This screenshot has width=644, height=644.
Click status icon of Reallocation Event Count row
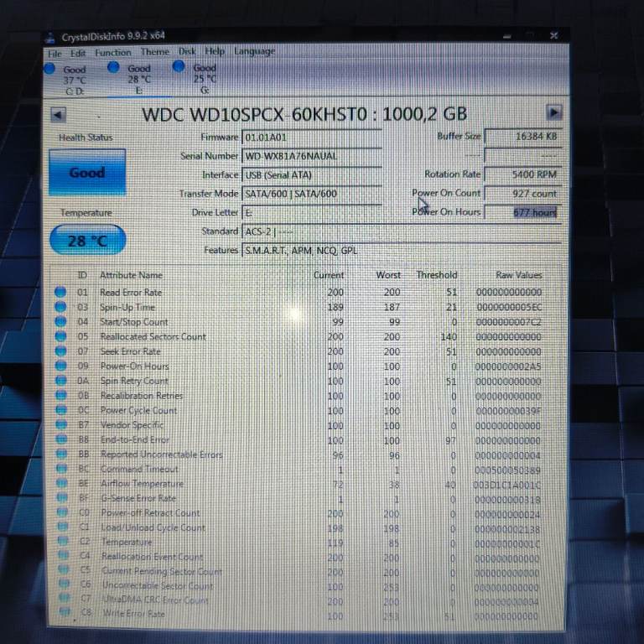(x=63, y=555)
